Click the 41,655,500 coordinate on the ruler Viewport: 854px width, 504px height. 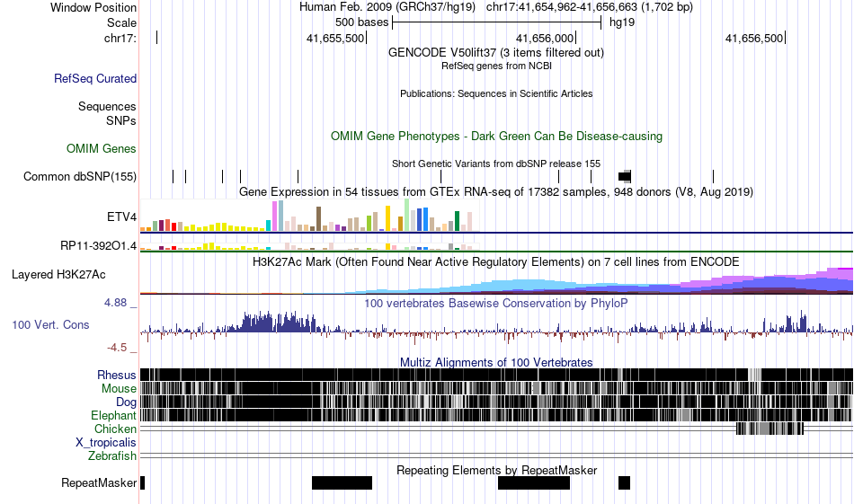[335, 38]
